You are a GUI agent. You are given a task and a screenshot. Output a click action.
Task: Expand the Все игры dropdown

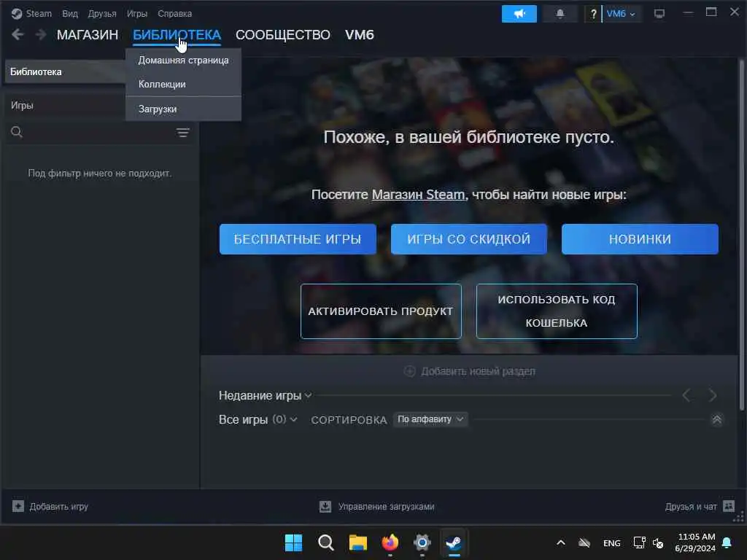click(x=293, y=419)
